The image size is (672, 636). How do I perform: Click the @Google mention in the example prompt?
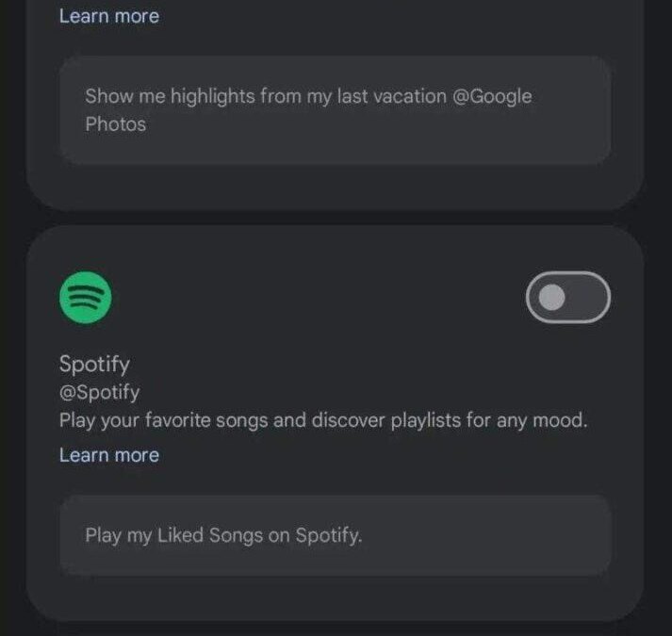[x=492, y=96]
